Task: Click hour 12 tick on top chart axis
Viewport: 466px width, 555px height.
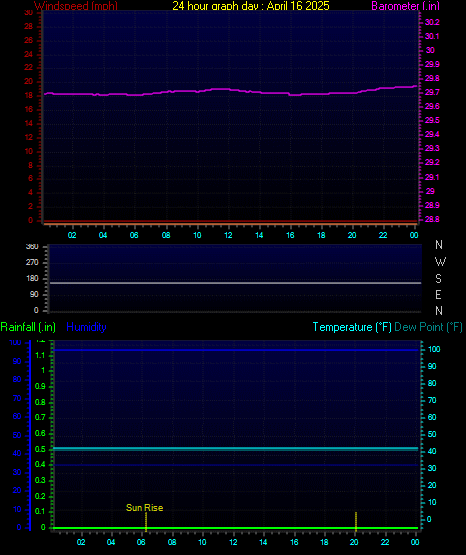Action: coord(228,235)
